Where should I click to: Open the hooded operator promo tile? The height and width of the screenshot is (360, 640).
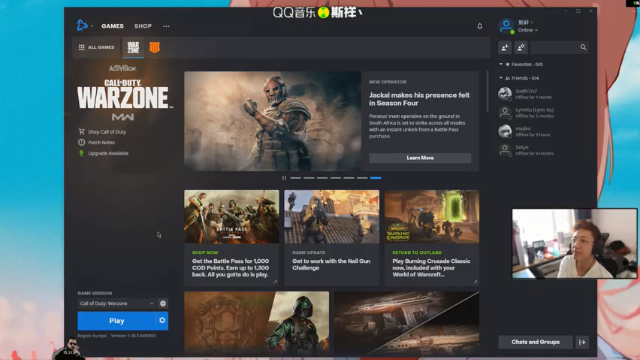(256, 322)
